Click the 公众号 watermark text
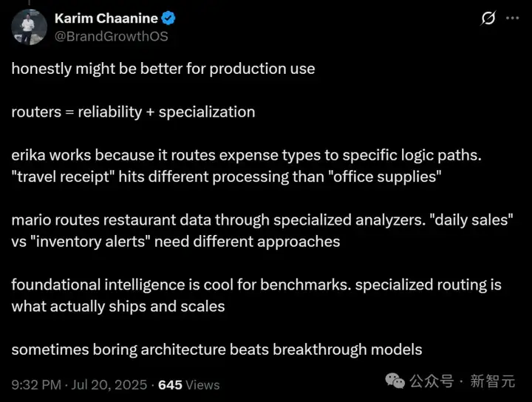532x402 pixels. tap(432, 381)
